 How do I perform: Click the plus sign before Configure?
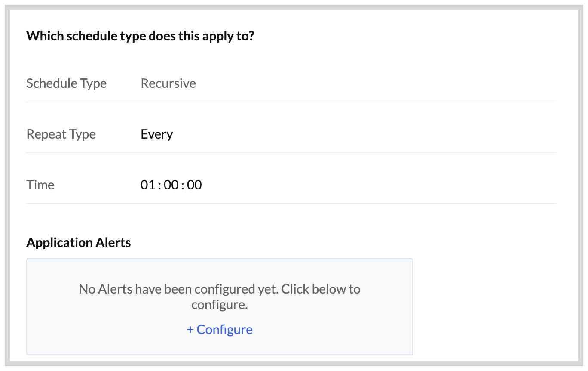(x=190, y=330)
